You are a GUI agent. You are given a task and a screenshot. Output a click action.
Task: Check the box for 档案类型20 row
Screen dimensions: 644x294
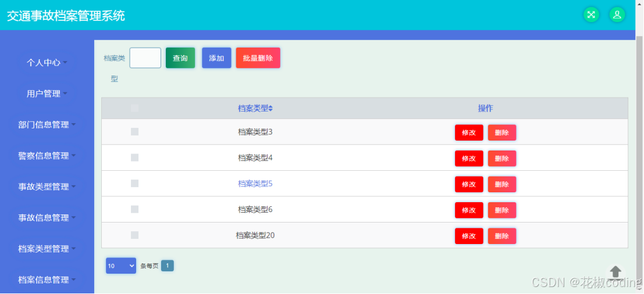135,235
